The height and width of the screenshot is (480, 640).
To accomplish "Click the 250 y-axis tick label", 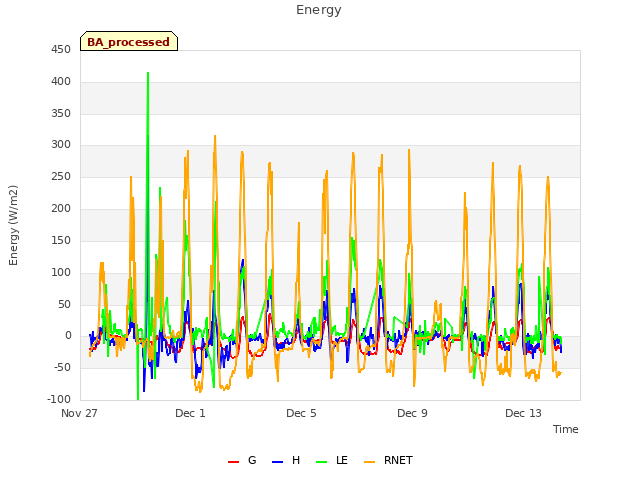I will (61, 177).
